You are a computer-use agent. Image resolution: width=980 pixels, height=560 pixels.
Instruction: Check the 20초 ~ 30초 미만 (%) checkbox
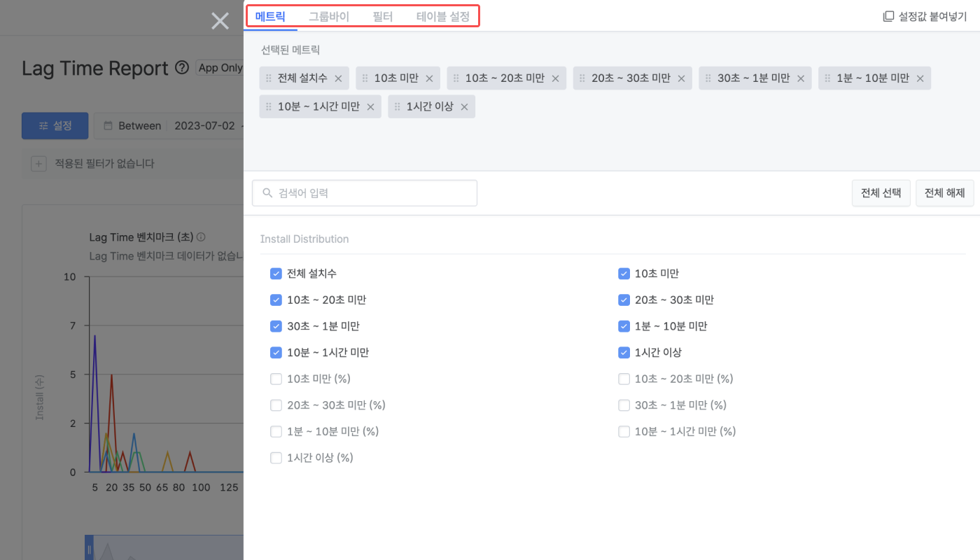point(276,405)
